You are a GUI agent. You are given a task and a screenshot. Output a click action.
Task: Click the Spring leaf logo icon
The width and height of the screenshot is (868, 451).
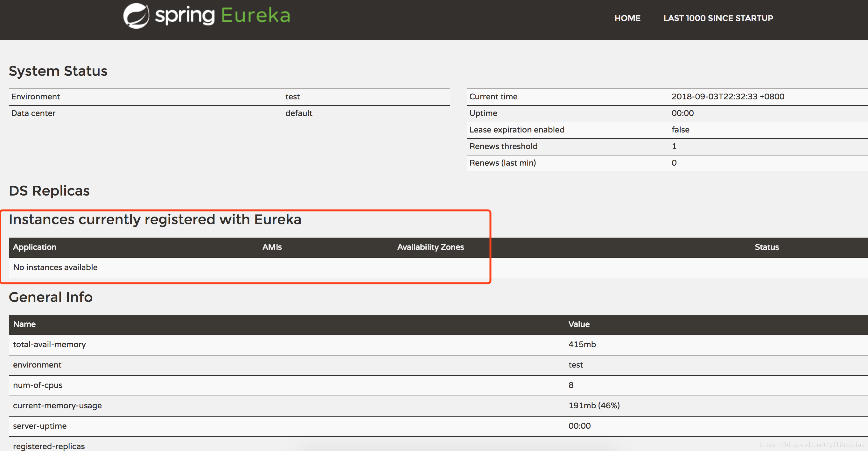pyautogui.click(x=136, y=16)
